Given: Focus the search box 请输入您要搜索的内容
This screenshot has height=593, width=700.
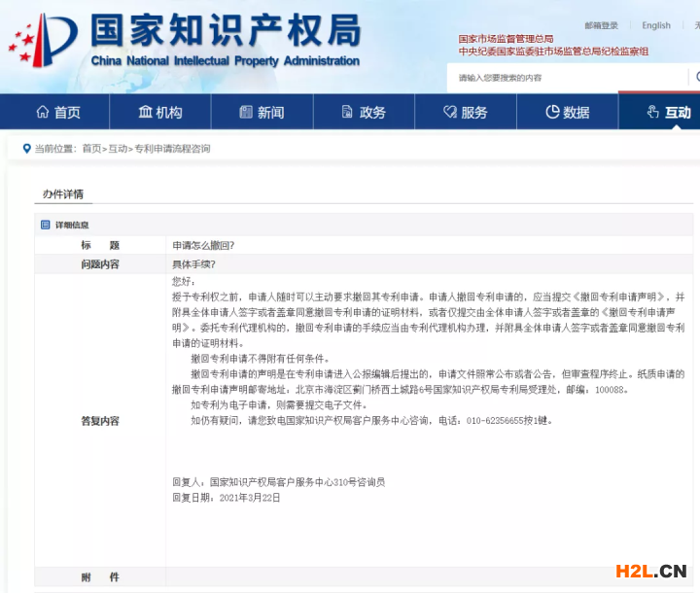Looking at the screenshot, I should click(568, 78).
